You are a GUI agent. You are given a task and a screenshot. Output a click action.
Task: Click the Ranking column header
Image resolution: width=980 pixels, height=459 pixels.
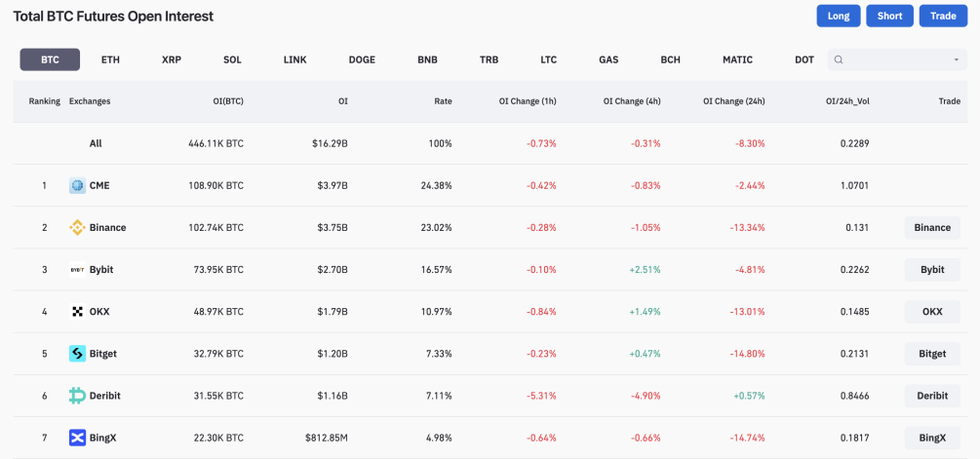click(45, 101)
